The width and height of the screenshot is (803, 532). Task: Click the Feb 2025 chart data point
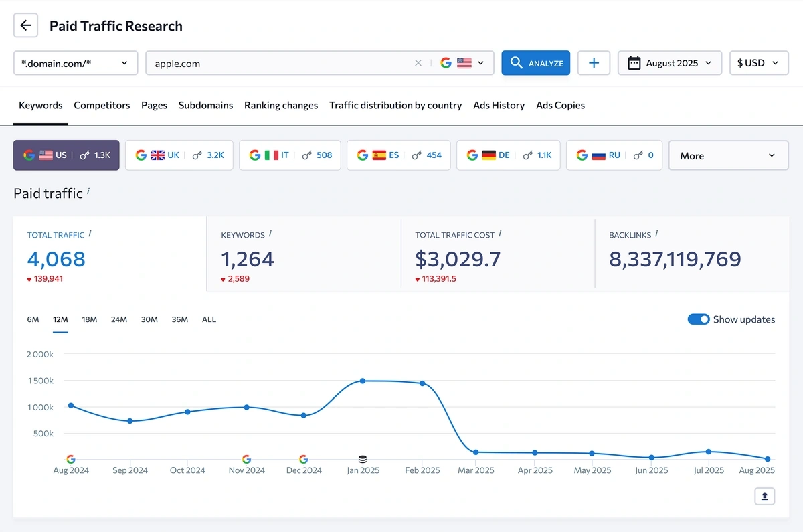click(x=422, y=383)
